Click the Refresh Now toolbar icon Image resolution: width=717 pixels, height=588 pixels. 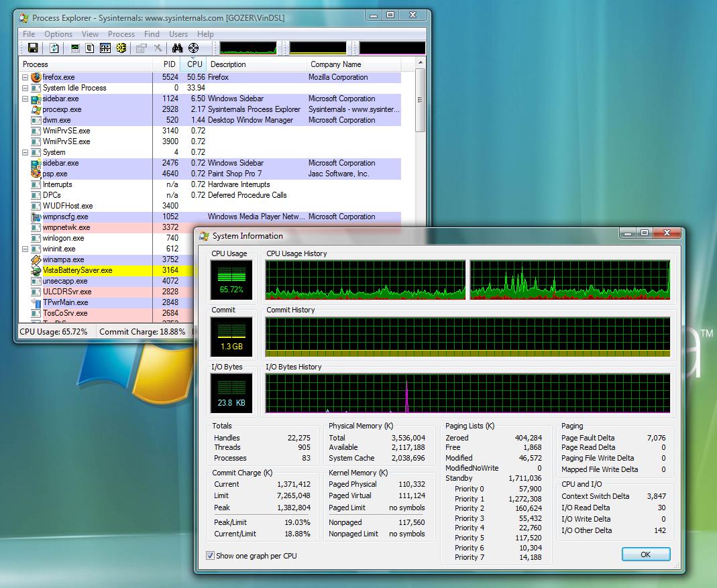coord(54,48)
